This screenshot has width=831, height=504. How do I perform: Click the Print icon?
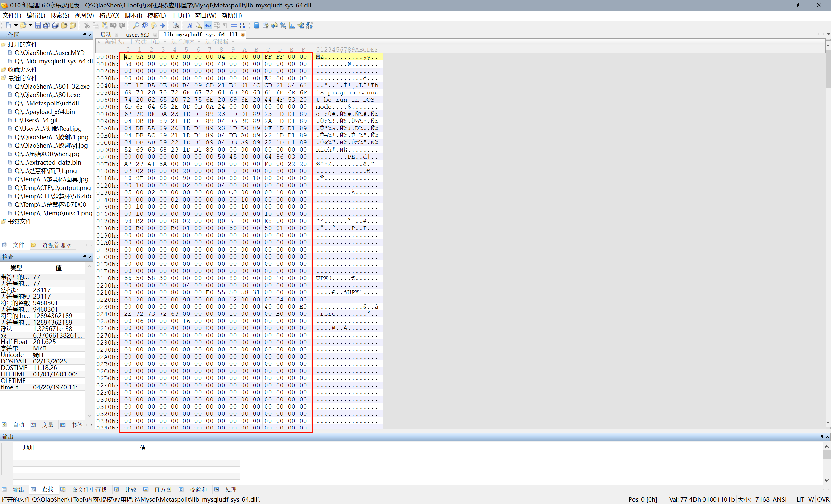176,25
